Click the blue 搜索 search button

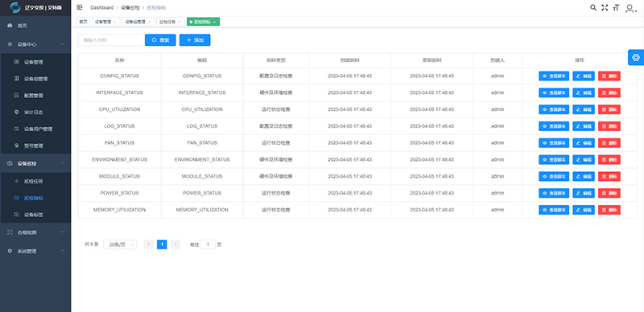(160, 40)
